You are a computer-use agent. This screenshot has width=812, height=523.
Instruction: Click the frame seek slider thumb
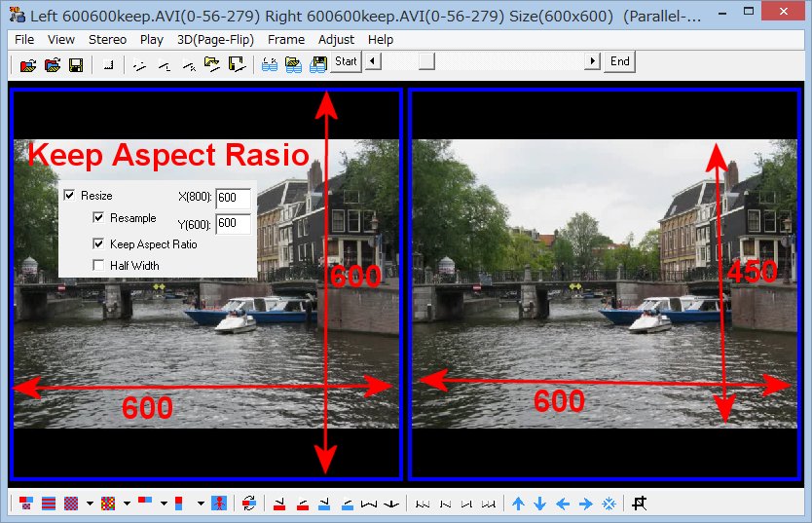[426, 61]
